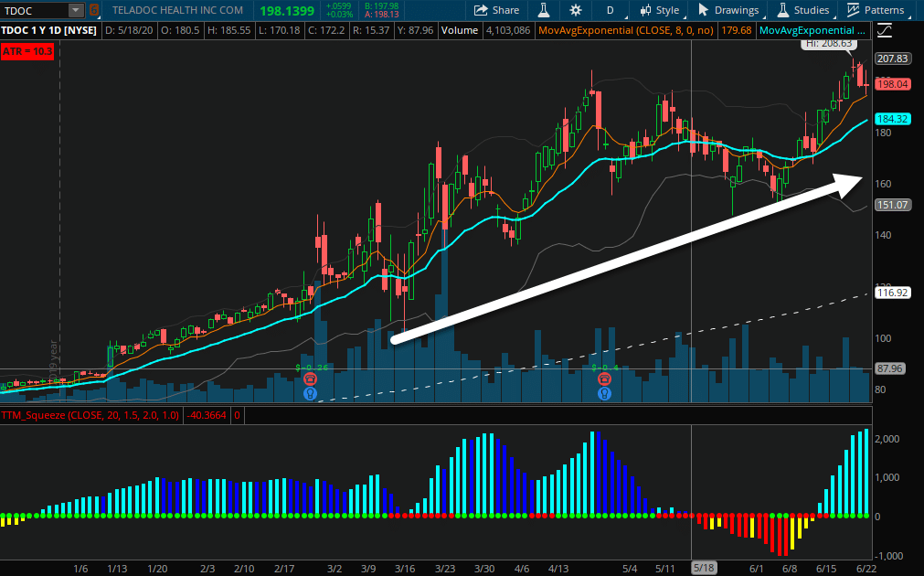Image resolution: width=924 pixels, height=576 pixels.
Task: Click the R: 15.37 range readout
Action: point(371,30)
